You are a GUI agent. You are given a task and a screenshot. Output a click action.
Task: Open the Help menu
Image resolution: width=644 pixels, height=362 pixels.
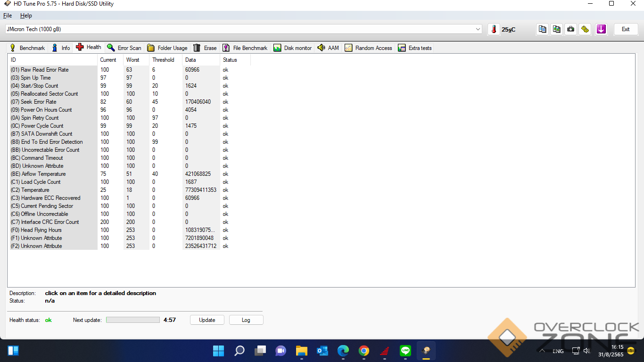point(26,16)
